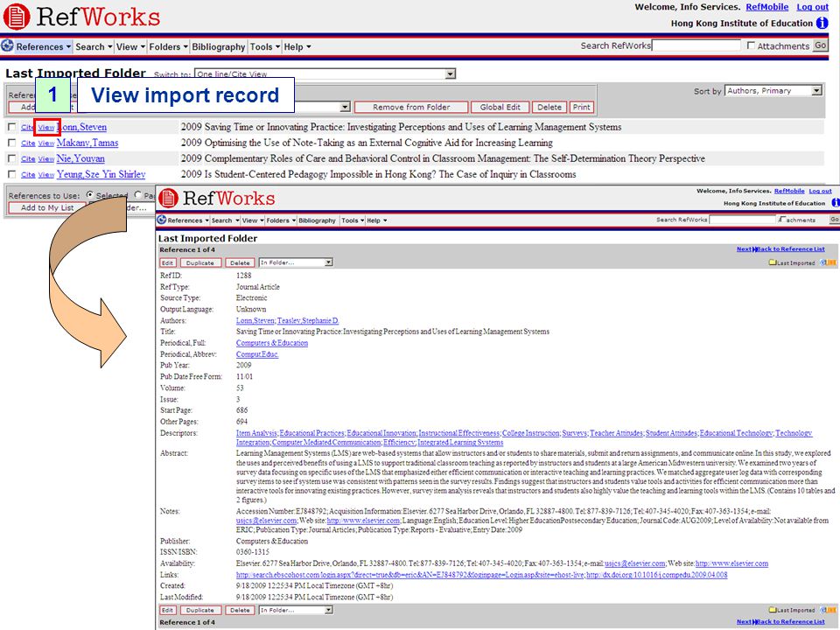This screenshot has width=840, height=630.
Task: Open the RefMobile link in the list window
Action: pyautogui.click(x=767, y=7)
